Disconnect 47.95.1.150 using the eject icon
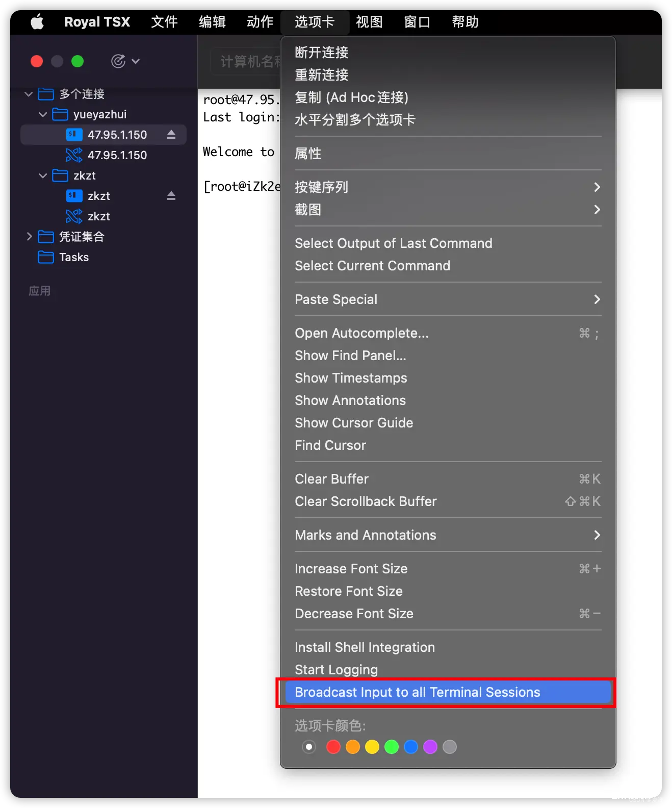The height and width of the screenshot is (808, 672). click(x=171, y=134)
